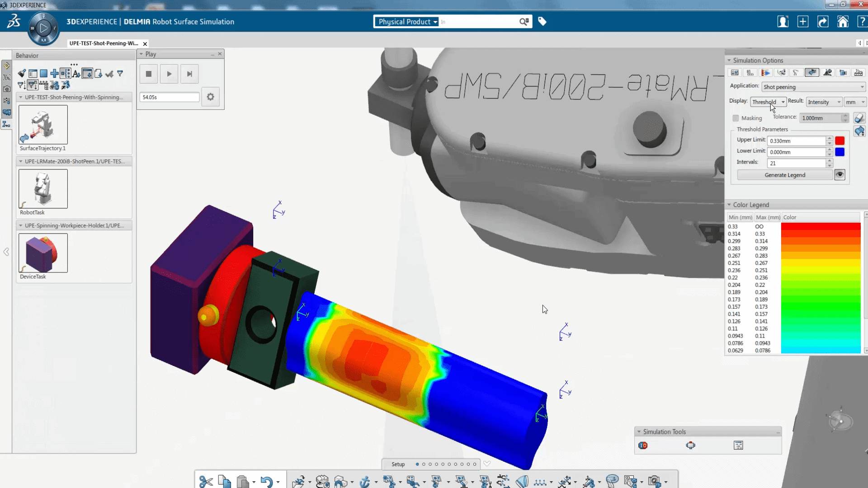Click the undo arrow in bottom toolbar
868x488 pixels.
[x=266, y=482]
